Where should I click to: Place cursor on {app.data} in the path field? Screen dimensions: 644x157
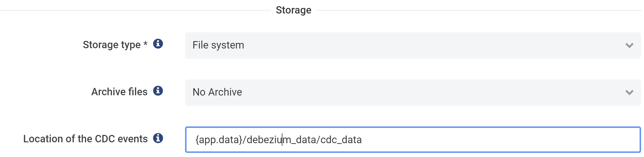coord(219,140)
